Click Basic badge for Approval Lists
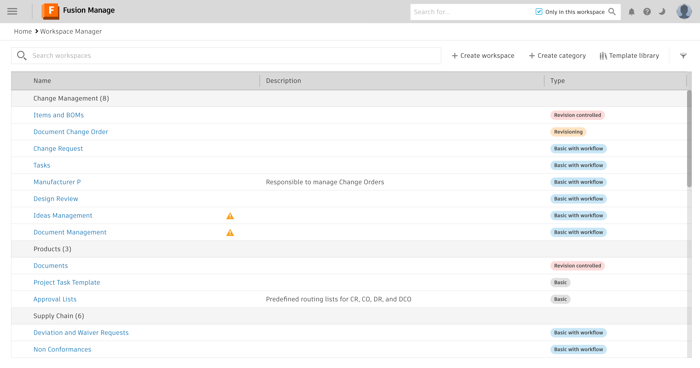Viewport: 700px width, 368px height. (560, 299)
